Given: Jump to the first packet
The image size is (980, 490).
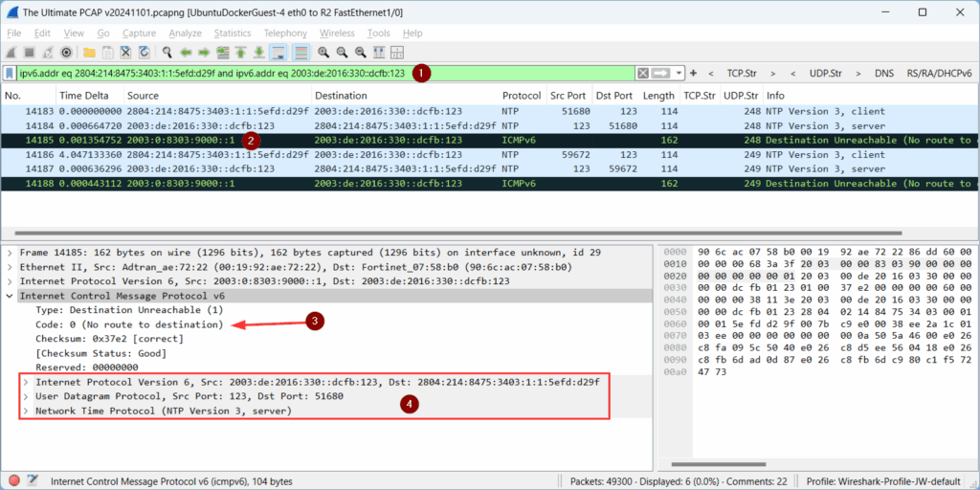Looking at the screenshot, I should click(240, 52).
